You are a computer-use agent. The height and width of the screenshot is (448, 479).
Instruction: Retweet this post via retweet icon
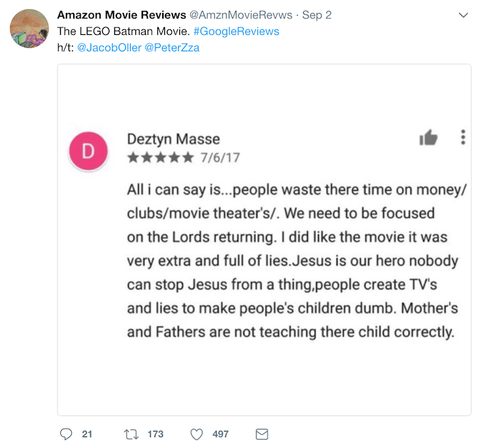[x=132, y=434]
